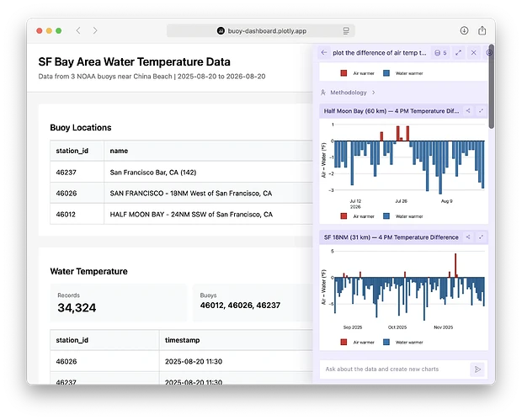
Task: Click the SF 18NM (31 km) chart title
Action: coord(391,237)
